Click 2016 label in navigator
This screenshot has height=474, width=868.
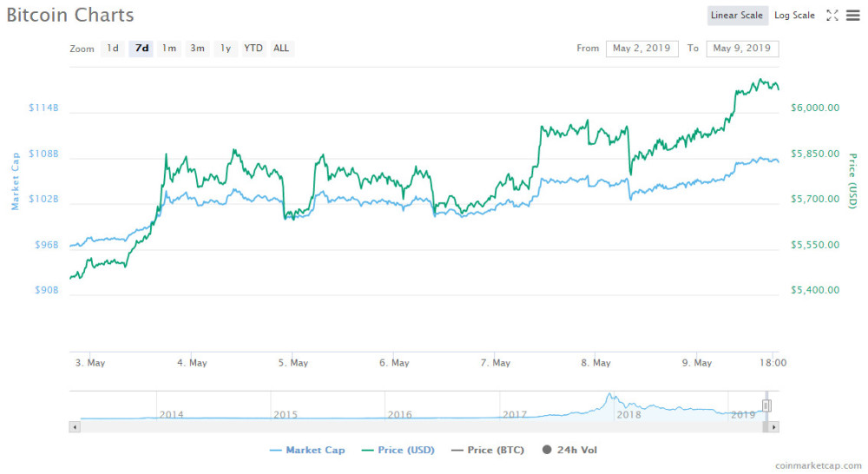tap(399, 414)
